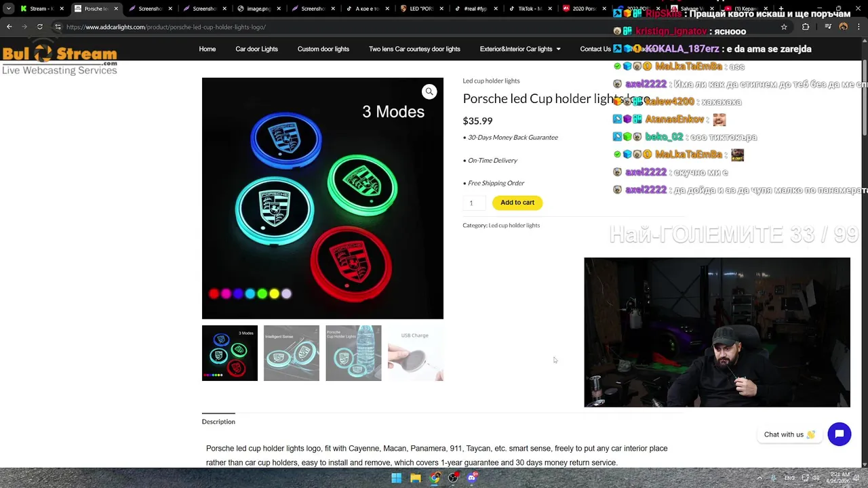Open Two lens Car courtesy door lights
This screenshot has width=868, height=488.
414,49
